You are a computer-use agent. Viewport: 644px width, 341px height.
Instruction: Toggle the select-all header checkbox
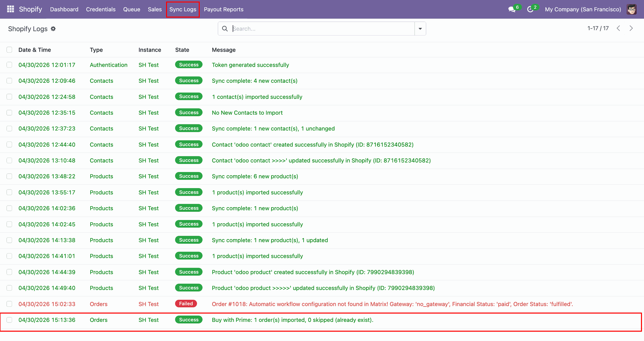pos(9,50)
